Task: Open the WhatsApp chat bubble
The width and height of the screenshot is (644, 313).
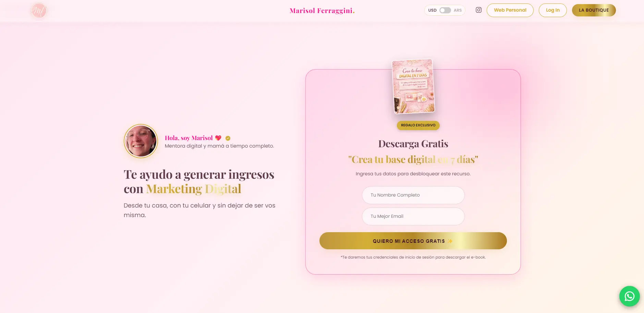Action: pyautogui.click(x=629, y=296)
